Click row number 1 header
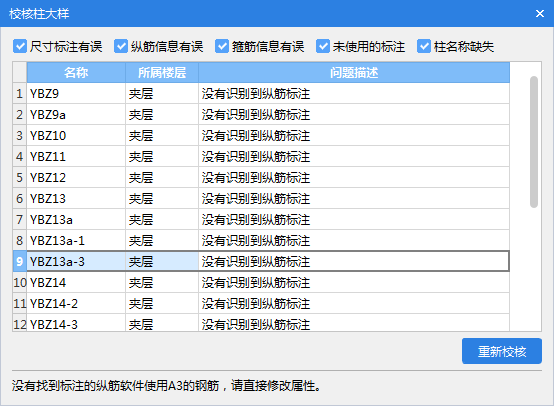 point(20,94)
